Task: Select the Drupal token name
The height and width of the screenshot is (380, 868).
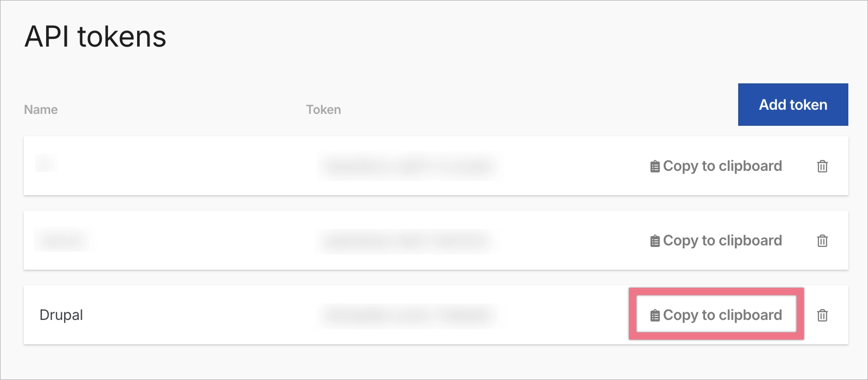Action: 61,315
